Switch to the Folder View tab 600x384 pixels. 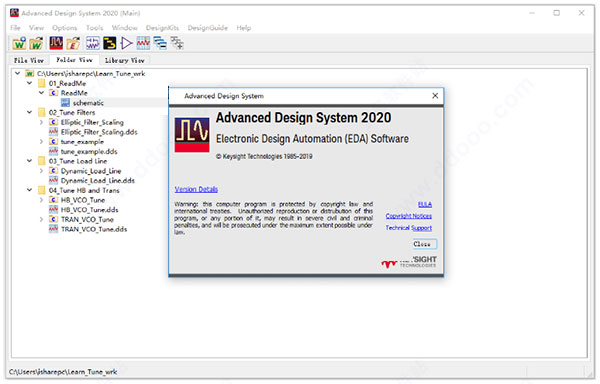[74, 60]
